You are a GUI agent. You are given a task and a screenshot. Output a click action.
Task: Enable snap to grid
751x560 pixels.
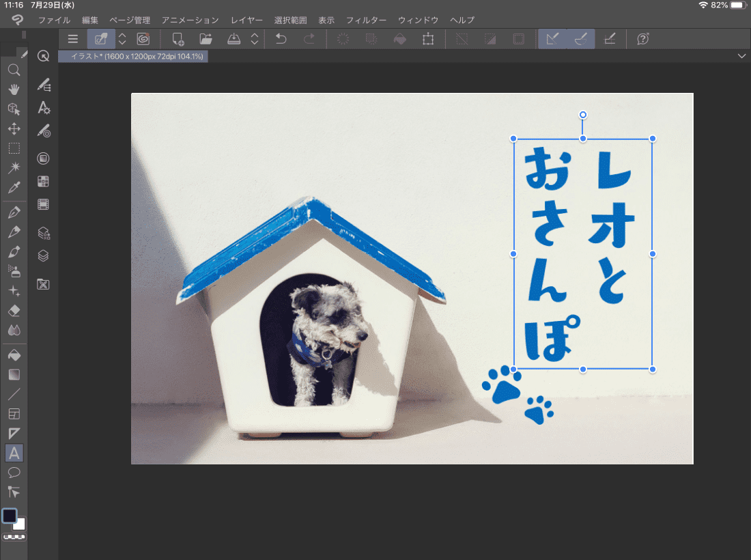click(610, 39)
